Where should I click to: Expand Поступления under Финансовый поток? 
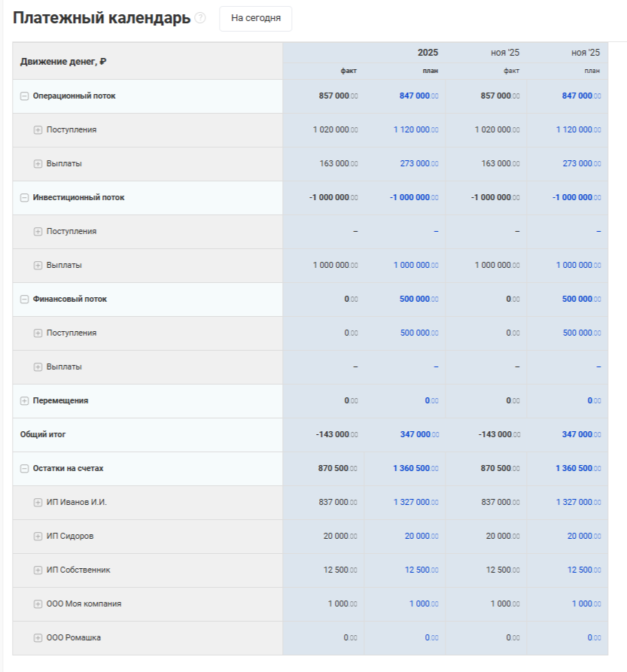pyautogui.click(x=38, y=333)
